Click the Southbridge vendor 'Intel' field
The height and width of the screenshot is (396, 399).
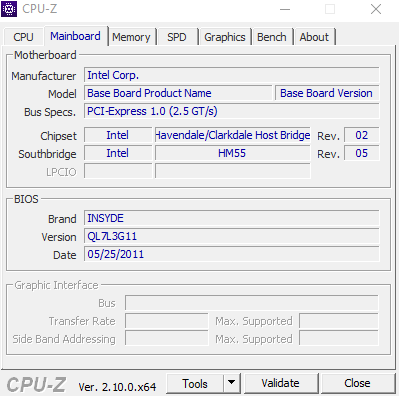point(118,153)
